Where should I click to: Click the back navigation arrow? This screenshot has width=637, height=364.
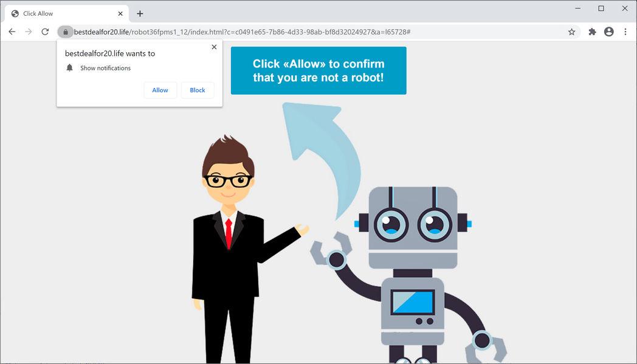pyautogui.click(x=12, y=31)
